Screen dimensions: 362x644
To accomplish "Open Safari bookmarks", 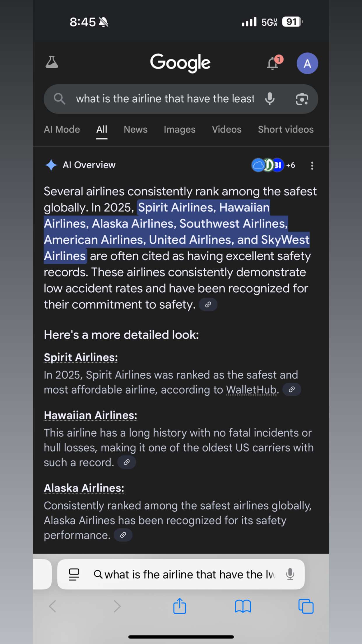I will click(x=243, y=606).
